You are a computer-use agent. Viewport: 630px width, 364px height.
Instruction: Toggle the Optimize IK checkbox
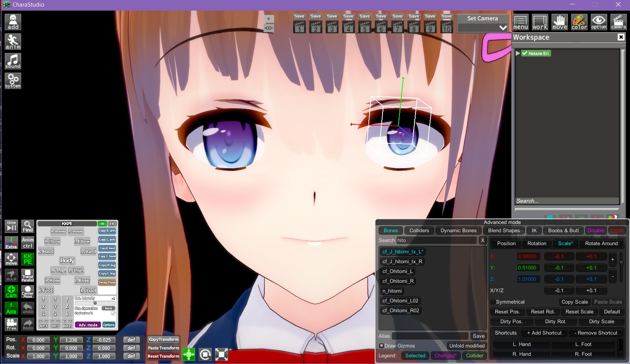(113, 313)
